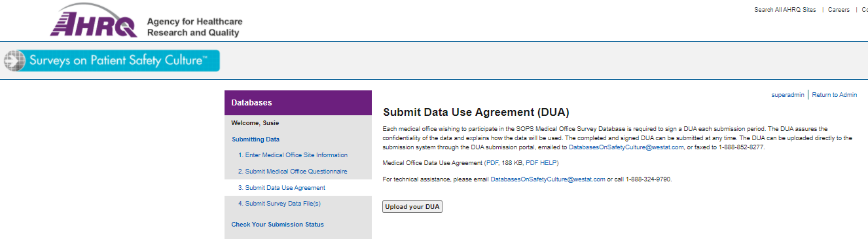This screenshot has height=239, width=868.
Task: Click the superadmin user label
Action: click(787, 95)
